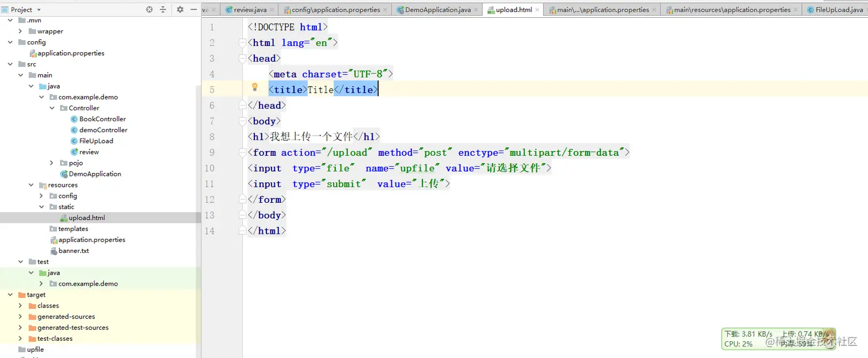This screenshot has height=358, width=868.
Task: Switch to DemoApplication.java tab
Action: tap(437, 10)
